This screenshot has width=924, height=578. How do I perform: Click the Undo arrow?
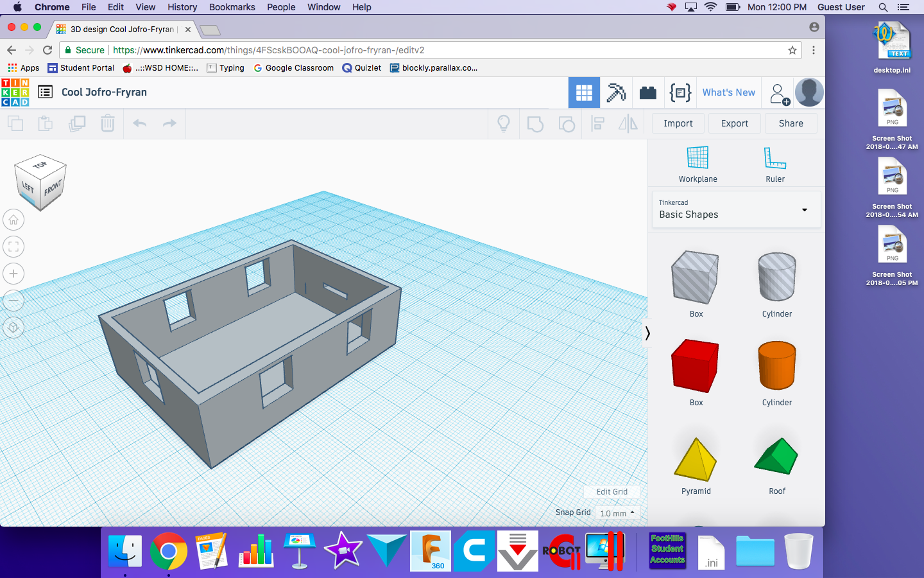coord(139,123)
